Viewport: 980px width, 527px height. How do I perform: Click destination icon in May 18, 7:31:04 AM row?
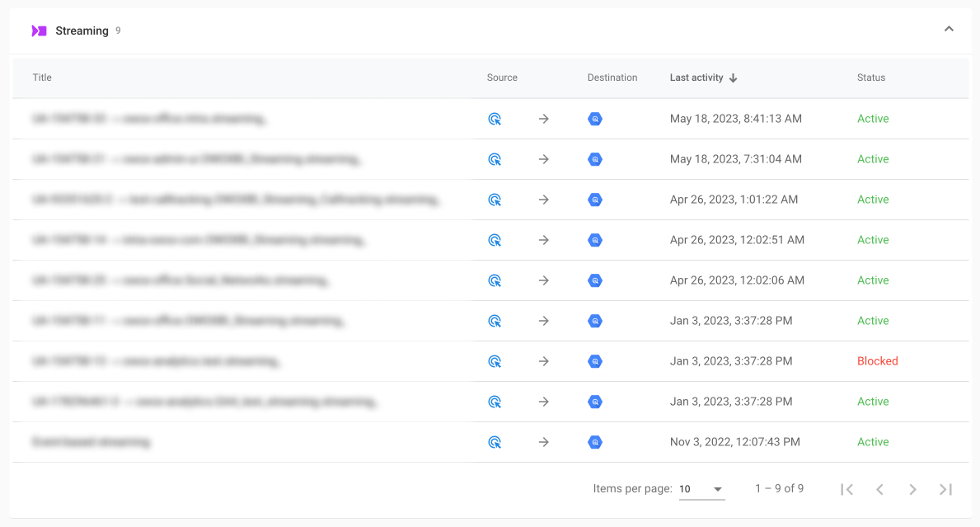click(x=595, y=159)
